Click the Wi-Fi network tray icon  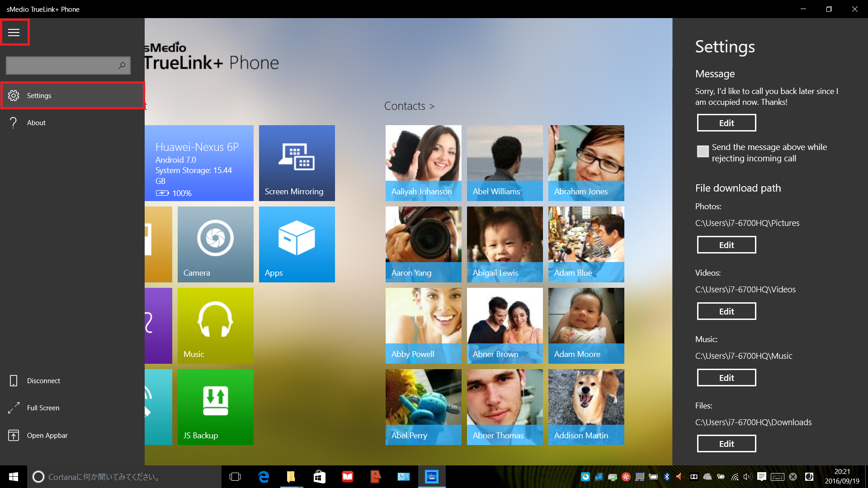(735, 477)
